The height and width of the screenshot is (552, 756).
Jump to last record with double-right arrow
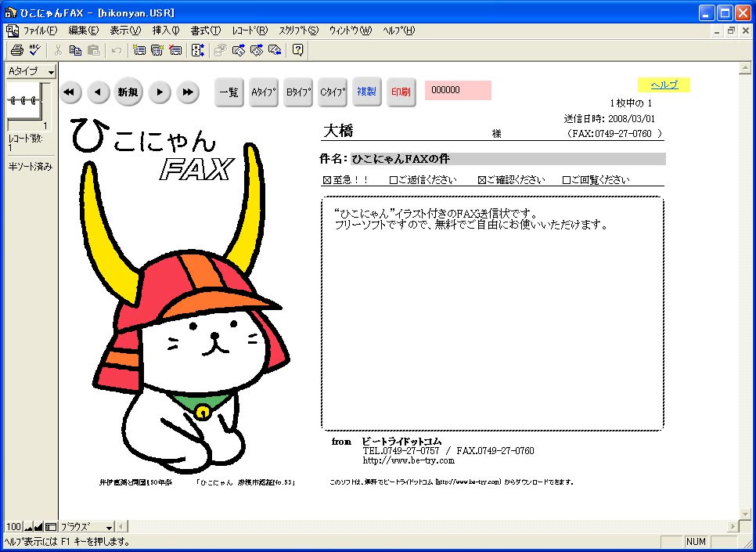tap(188, 92)
